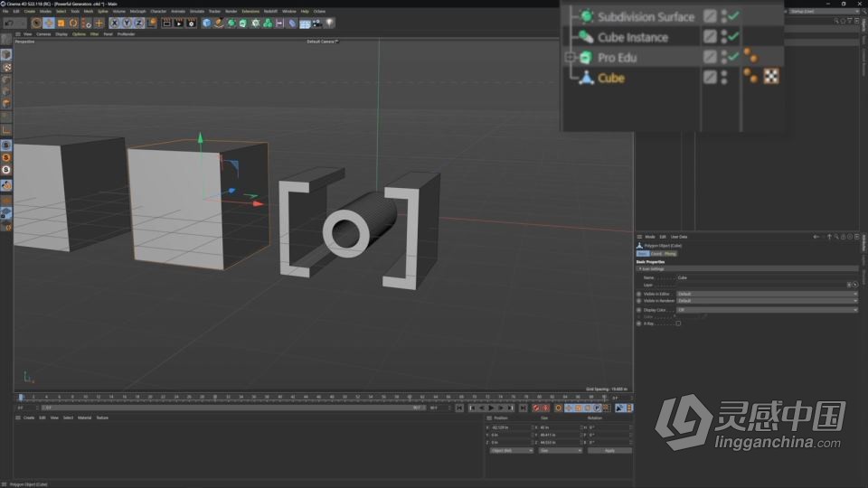868x488 pixels.
Task: Open the Render menu
Action: pyautogui.click(x=231, y=11)
